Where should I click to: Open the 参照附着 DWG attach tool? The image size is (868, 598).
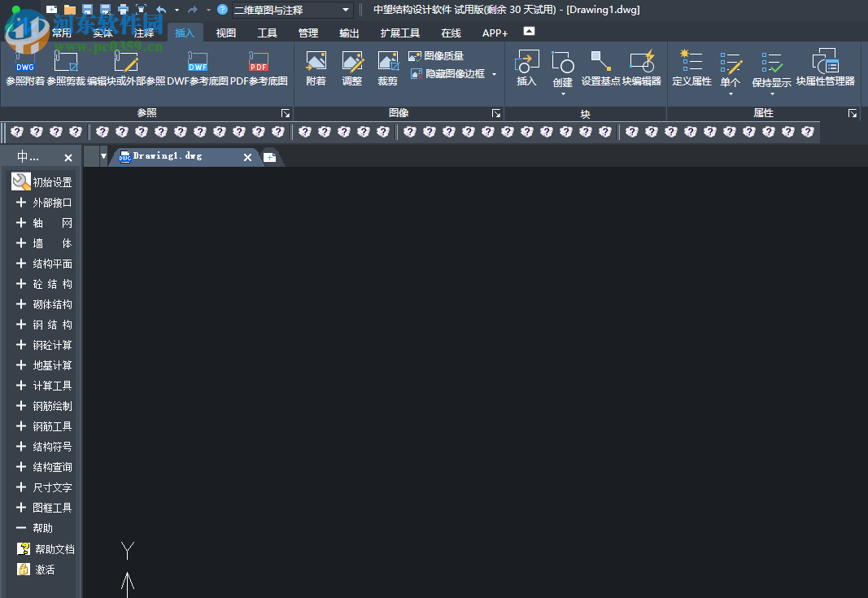click(25, 68)
